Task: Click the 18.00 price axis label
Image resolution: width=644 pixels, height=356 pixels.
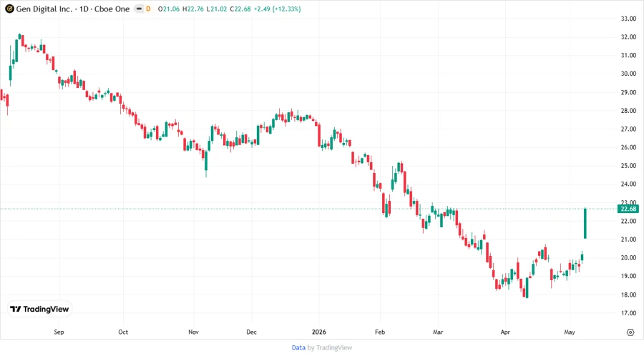Action: tap(628, 295)
